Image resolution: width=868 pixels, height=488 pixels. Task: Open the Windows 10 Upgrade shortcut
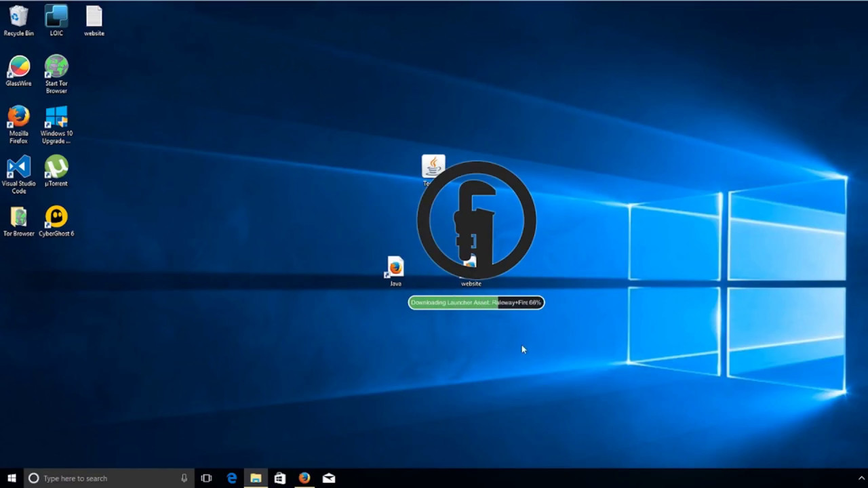tap(56, 117)
